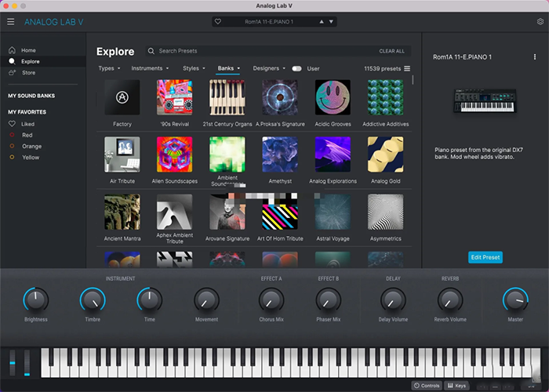Open the hamburger main menu
Image resolution: width=549 pixels, height=392 pixels.
tap(11, 22)
